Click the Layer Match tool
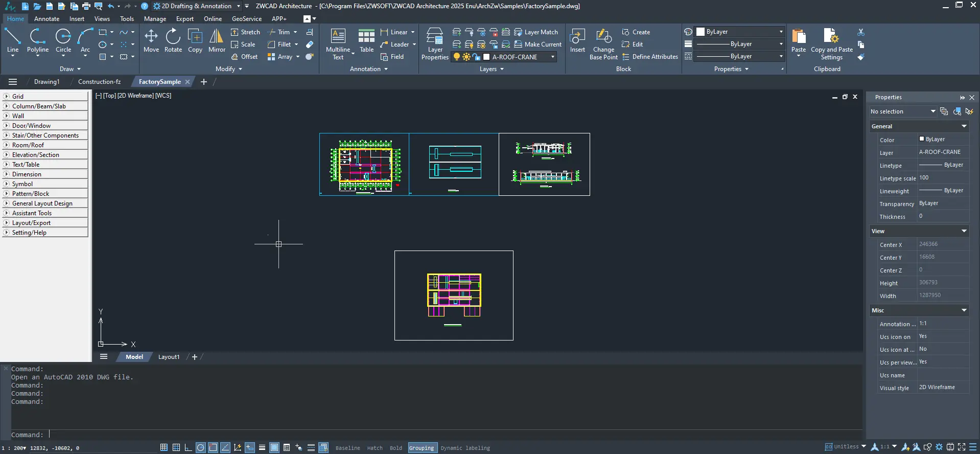 pyautogui.click(x=535, y=32)
